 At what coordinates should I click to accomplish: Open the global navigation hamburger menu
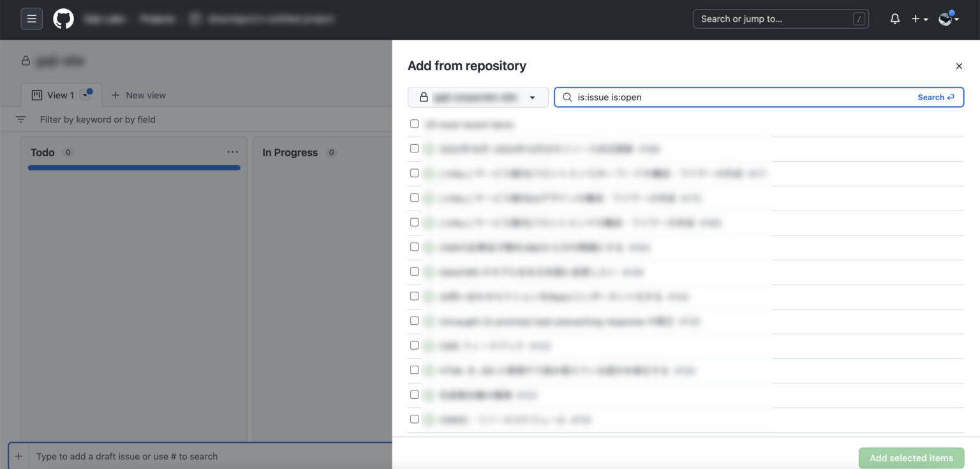tap(31, 19)
